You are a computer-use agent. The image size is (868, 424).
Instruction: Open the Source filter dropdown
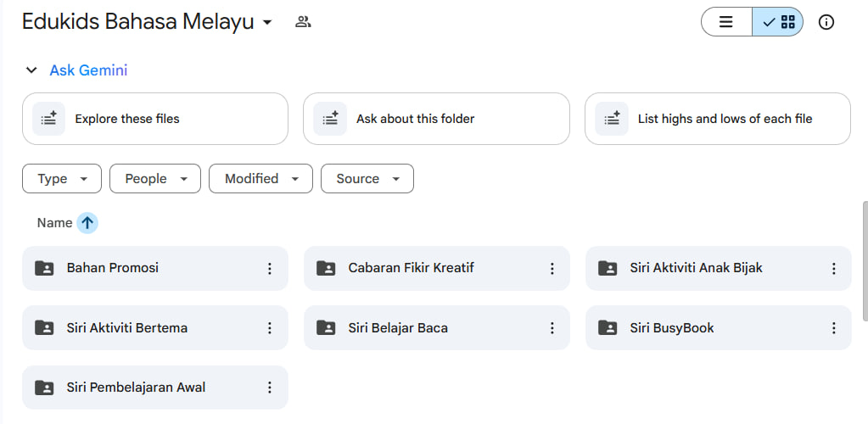tap(367, 179)
